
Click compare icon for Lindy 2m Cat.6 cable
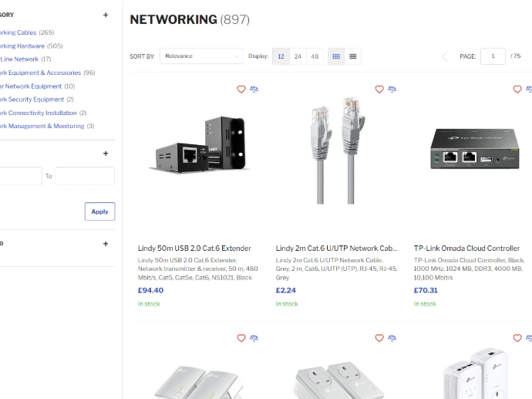pyautogui.click(x=392, y=90)
